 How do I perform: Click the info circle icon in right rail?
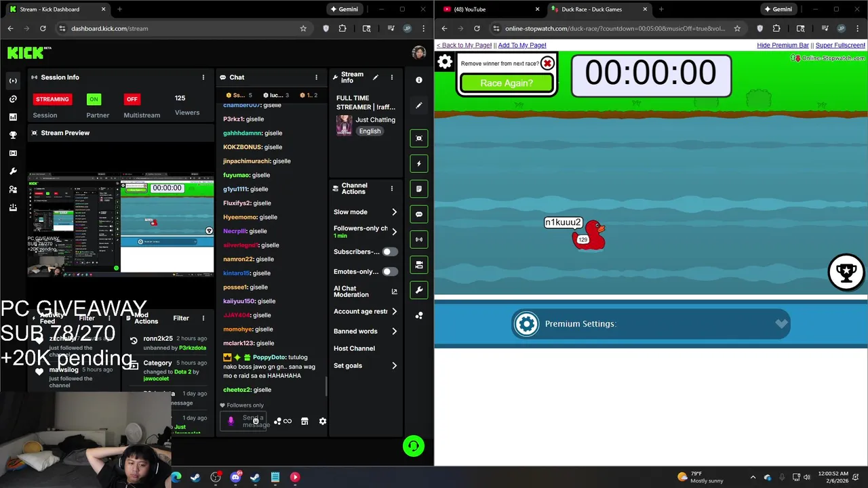pyautogui.click(x=419, y=80)
